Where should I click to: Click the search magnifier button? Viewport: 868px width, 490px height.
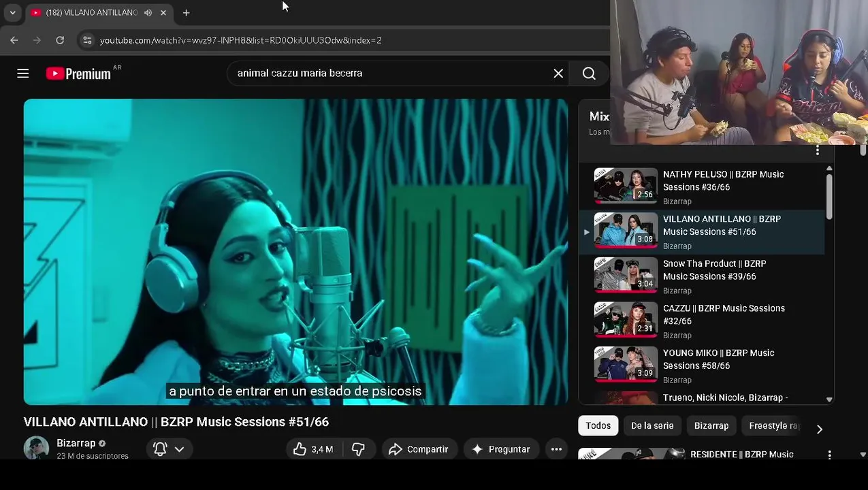(589, 73)
